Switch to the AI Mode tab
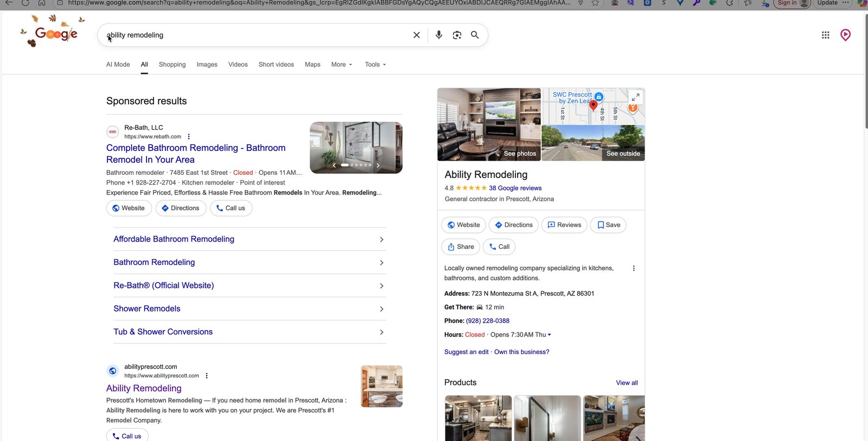868x441 pixels. [x=118, y=65]
